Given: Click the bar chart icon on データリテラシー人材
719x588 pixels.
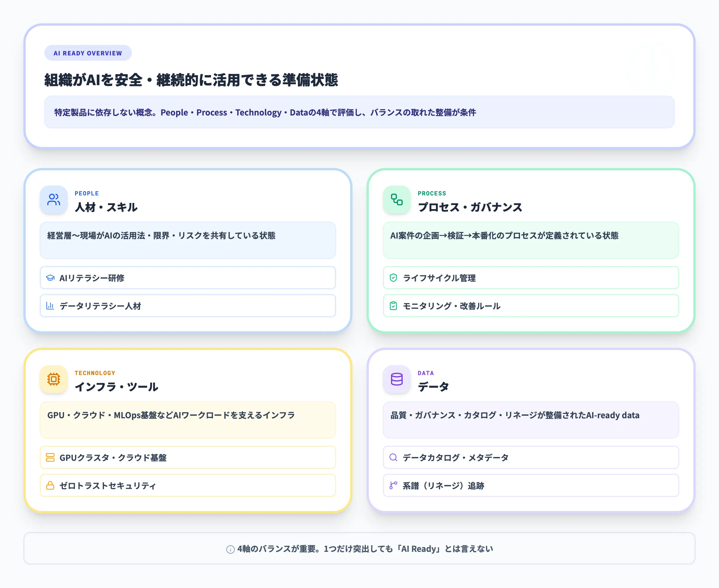Looking at the screenshot, I should (x=50, y=306).
